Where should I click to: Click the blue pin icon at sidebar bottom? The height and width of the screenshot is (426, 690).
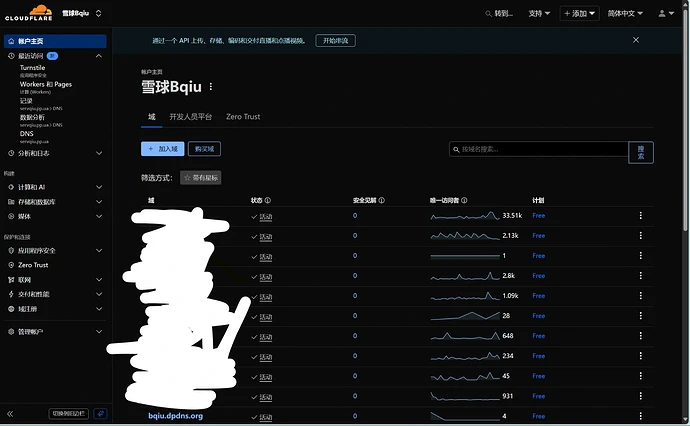100,413
